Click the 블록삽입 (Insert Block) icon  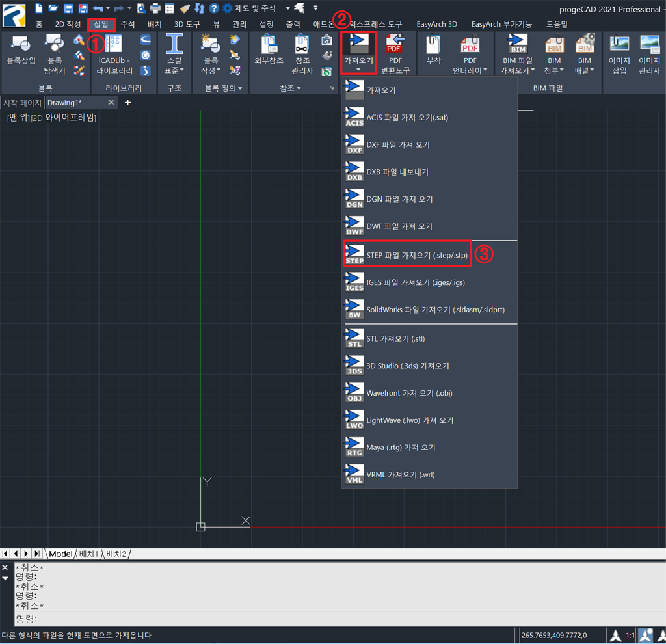pos(21,52)
